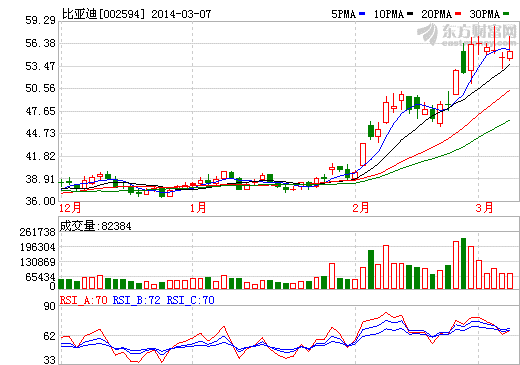Click the 261738 volume axis label

point(37,232)
